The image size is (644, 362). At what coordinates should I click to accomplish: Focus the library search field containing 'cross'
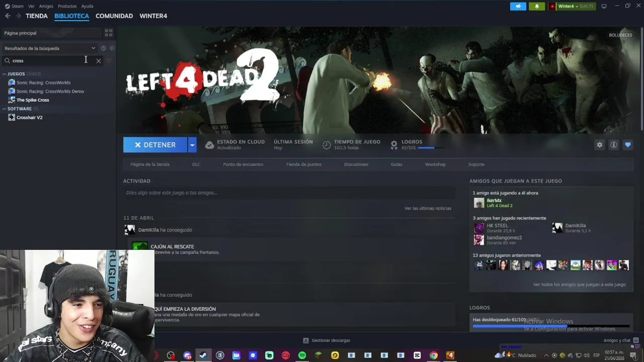coord(52,61)
